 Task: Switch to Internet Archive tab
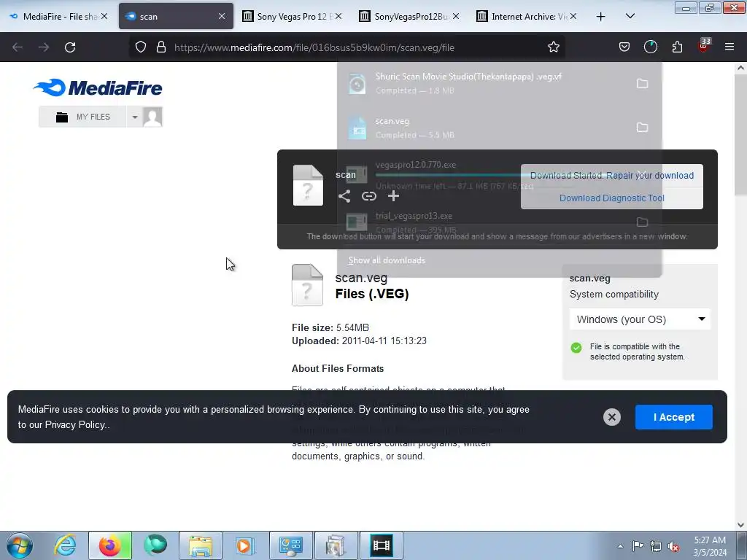tap(527, 16)
